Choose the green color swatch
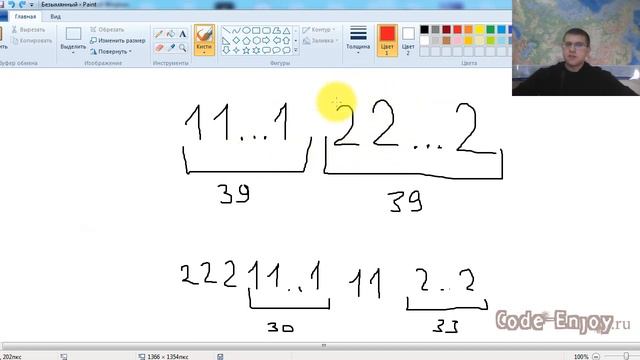The image size is (640, 360). tap(491, 29)
